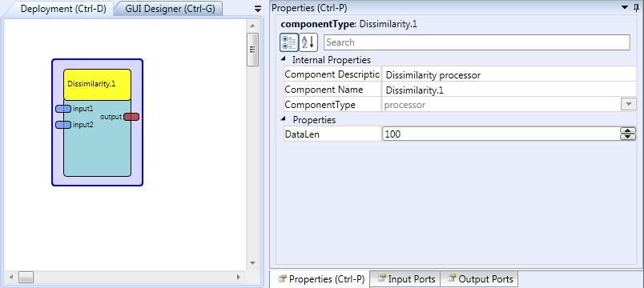Click horizontal scrollbar right arrow in canvas

tap(238, 278)
